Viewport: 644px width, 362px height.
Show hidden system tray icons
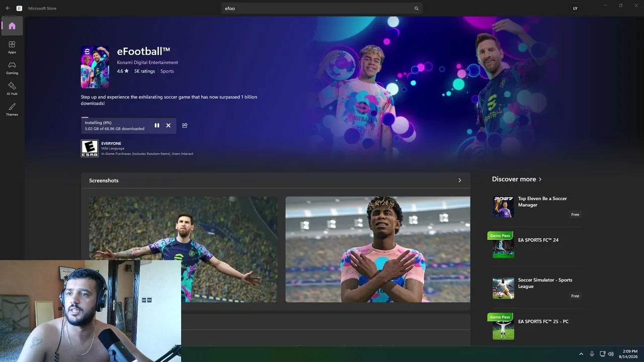tap(581, 354)
